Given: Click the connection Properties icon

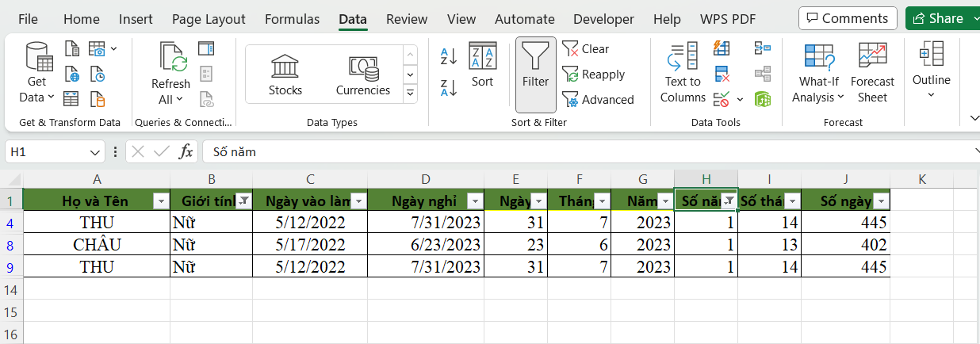Looking at the screenshot, I should [206, 75].
